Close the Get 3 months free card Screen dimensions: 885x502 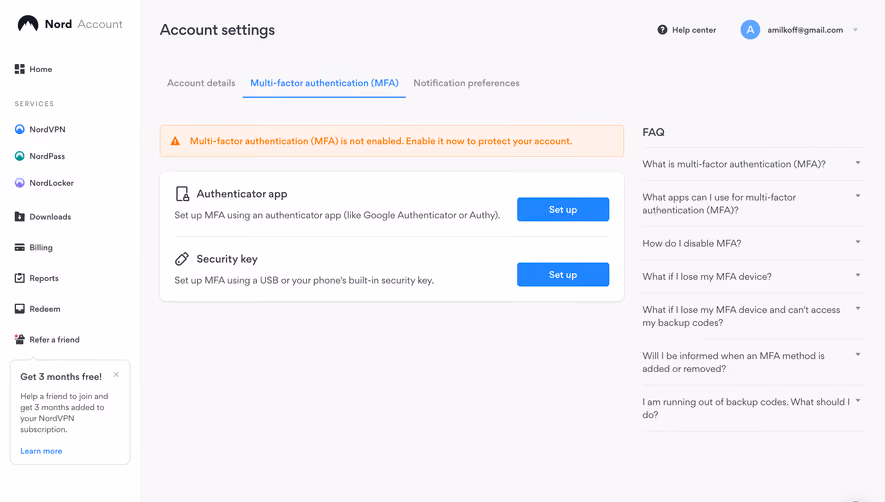pyautogui.click(x=116, y=374)
